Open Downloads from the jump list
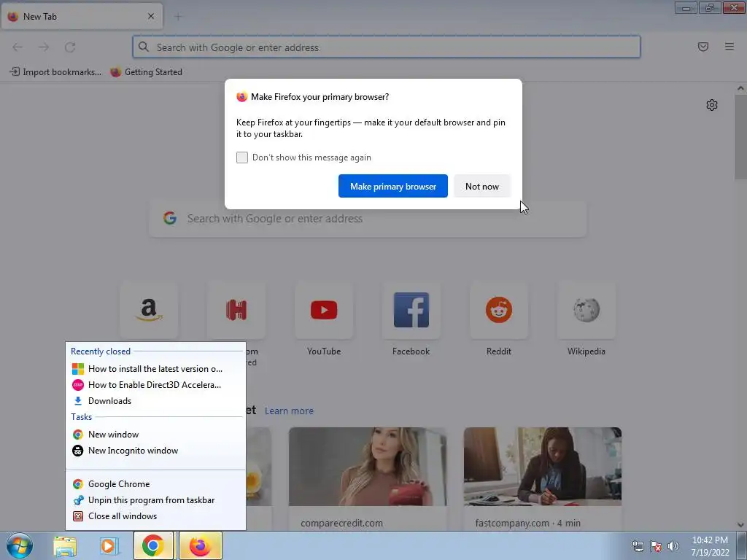 [156, 401]
